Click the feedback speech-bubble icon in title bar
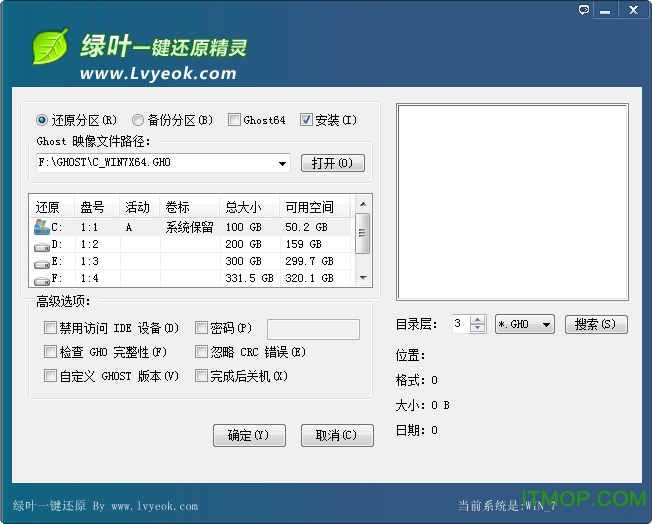Image resolution: width=652 pixels, height=524 pixels. tap(584, 10)
